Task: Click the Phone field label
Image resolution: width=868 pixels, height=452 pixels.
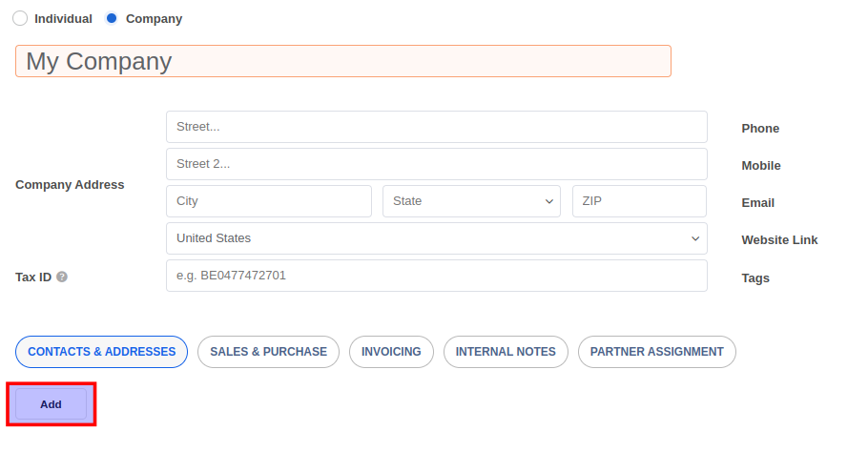Action: point(760,129)
